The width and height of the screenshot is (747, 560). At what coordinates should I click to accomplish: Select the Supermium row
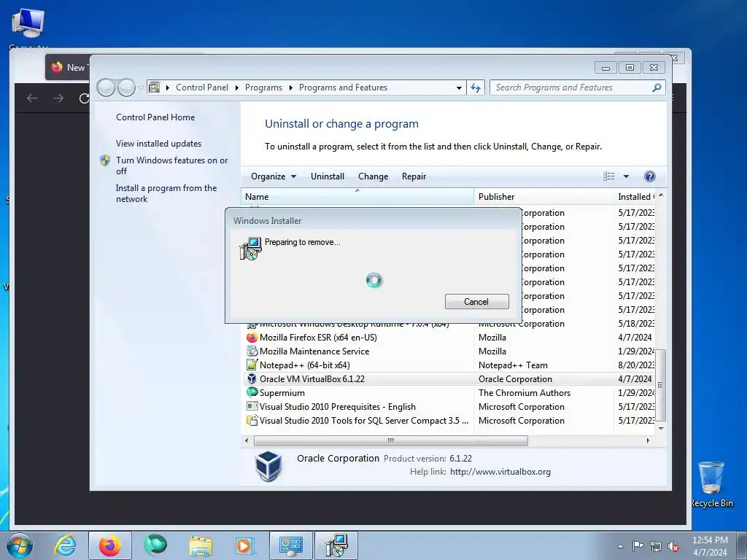coord(448,392)
